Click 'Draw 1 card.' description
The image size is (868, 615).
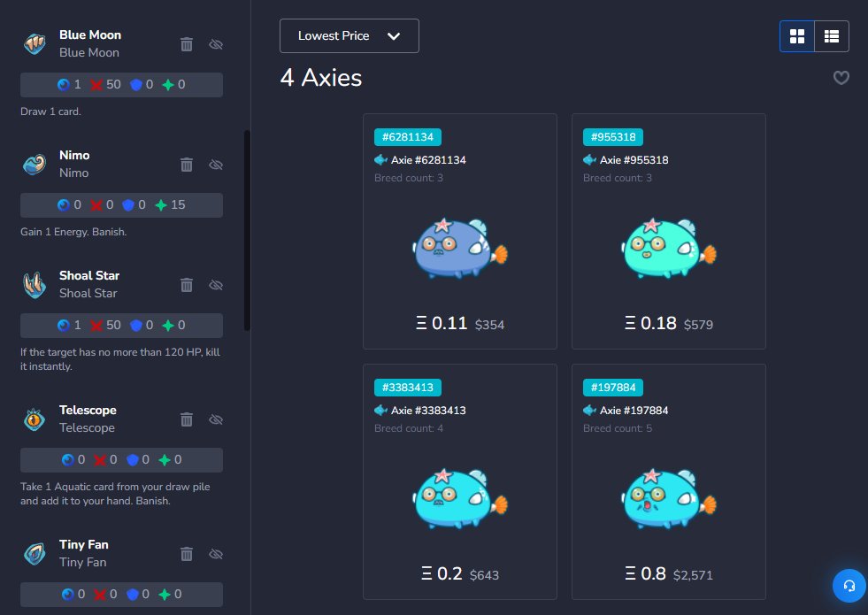(x=50, y=111)
